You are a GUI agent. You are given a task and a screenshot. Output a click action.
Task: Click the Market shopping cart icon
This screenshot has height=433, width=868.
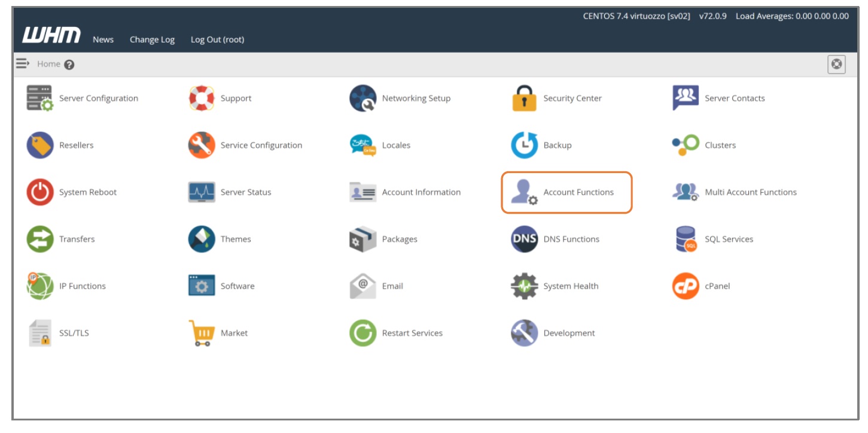pyautogui.click(x=202, y=333)
